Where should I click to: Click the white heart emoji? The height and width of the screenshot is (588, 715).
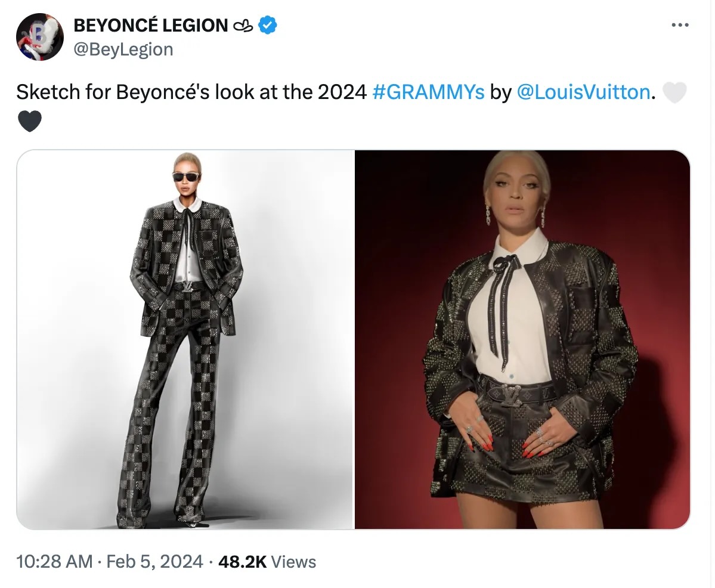click(674, 93)
